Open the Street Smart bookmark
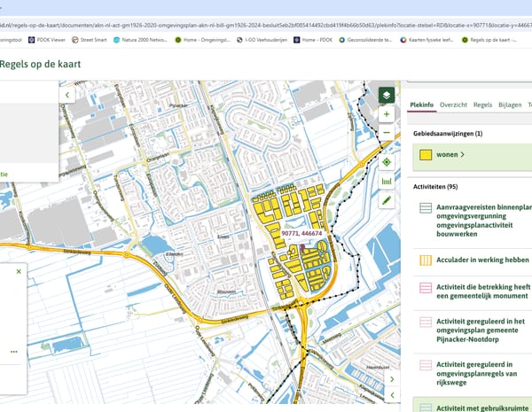This screenshot has width=532, height=412. tap(90, 40)
